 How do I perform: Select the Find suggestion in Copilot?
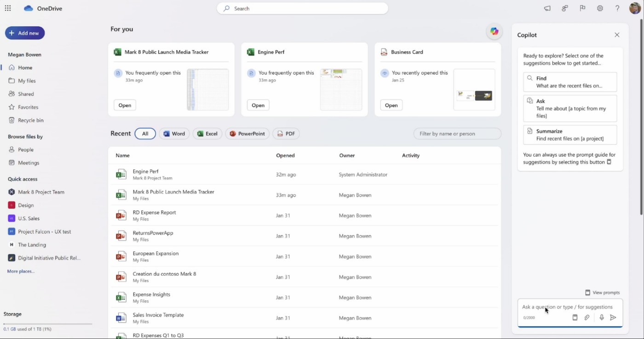[570, 82]
